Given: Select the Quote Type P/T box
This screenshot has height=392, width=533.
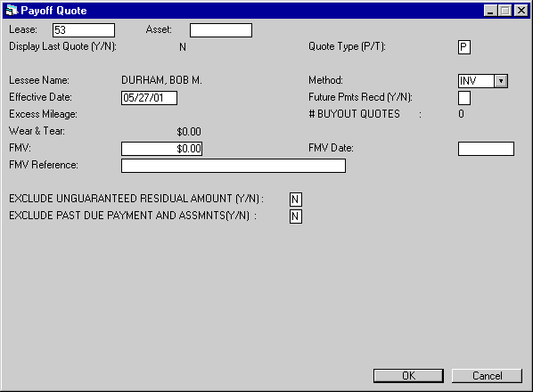Looking at the screenshot, I should pyautogui.click(x=464, y=47).
